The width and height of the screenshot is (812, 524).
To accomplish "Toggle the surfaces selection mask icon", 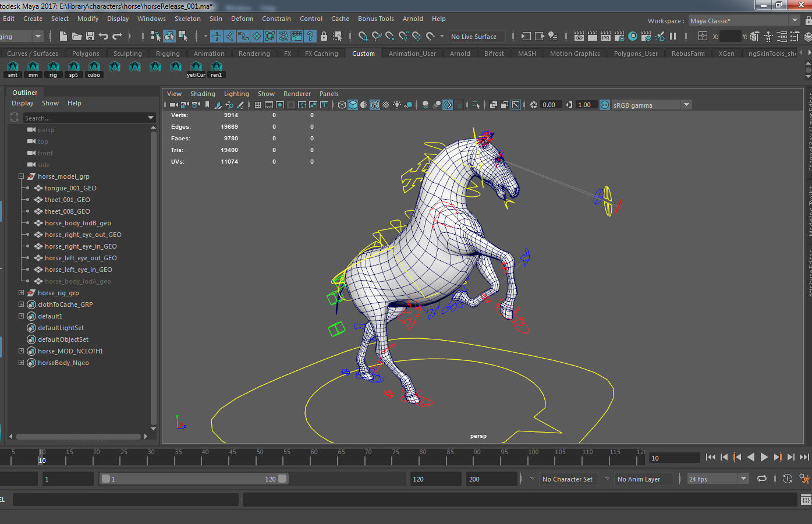I will click(257, 36).
